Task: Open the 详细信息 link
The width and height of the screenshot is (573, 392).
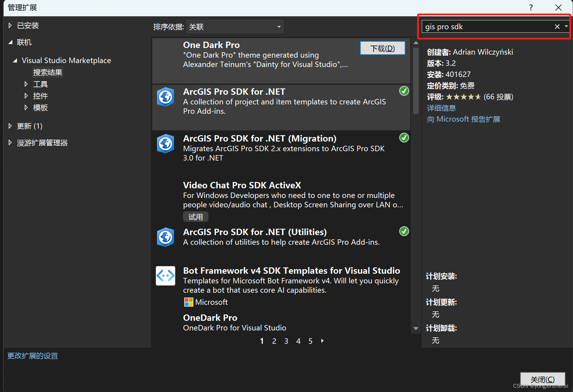Action: click(x=441, y=108)
